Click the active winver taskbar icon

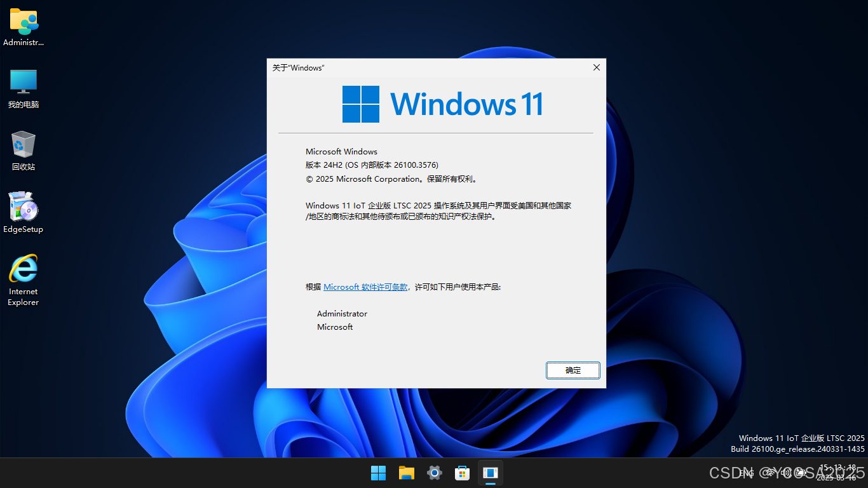pyautogui.click(x=491, y=473)
